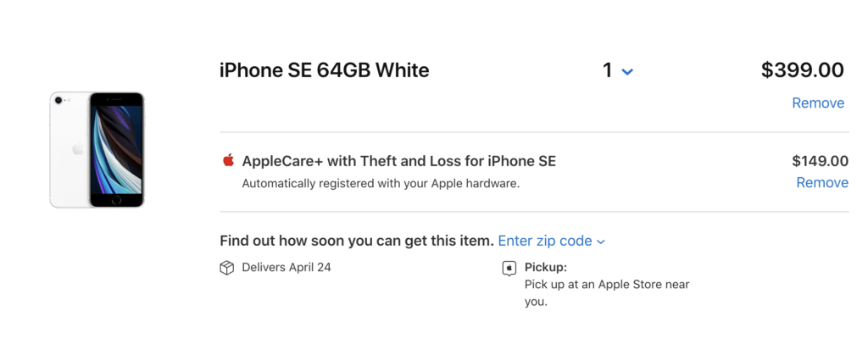Remove AppleCare+ with Theft and Loss

[821, 182]
